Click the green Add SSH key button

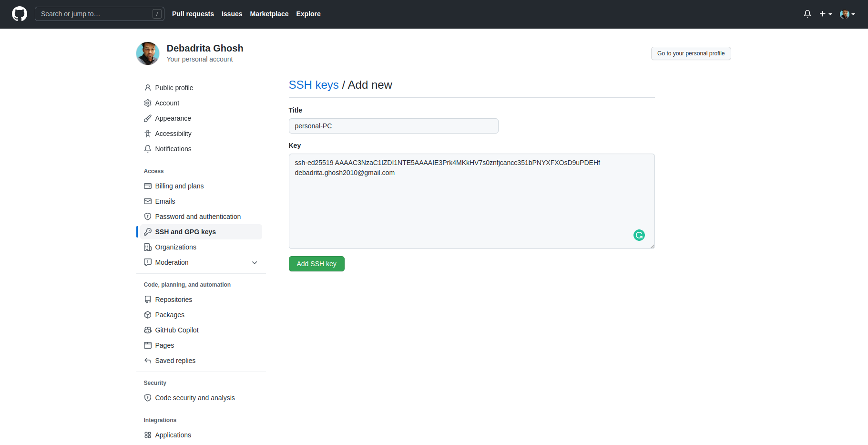click(x=317, y=264)
